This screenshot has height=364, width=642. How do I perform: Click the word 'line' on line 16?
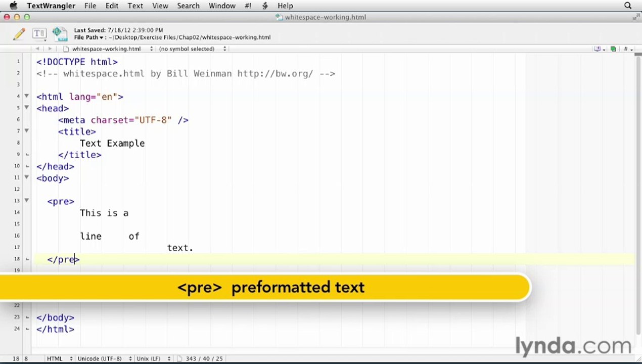(90, 236)
